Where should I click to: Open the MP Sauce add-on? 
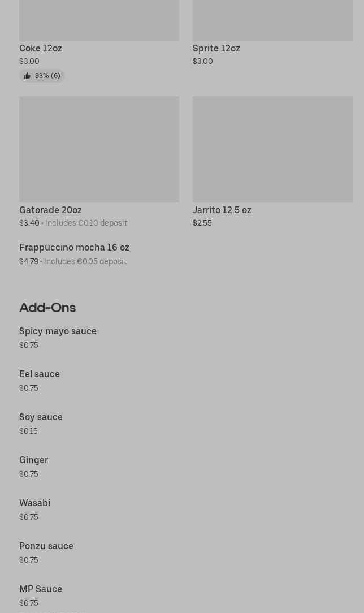pos(41,589)
